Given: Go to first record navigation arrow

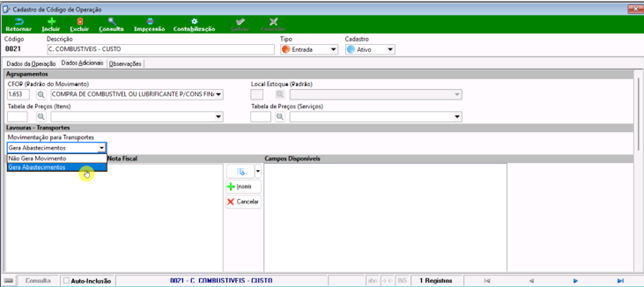Looking at the screenshot, I should click(487, 281).
